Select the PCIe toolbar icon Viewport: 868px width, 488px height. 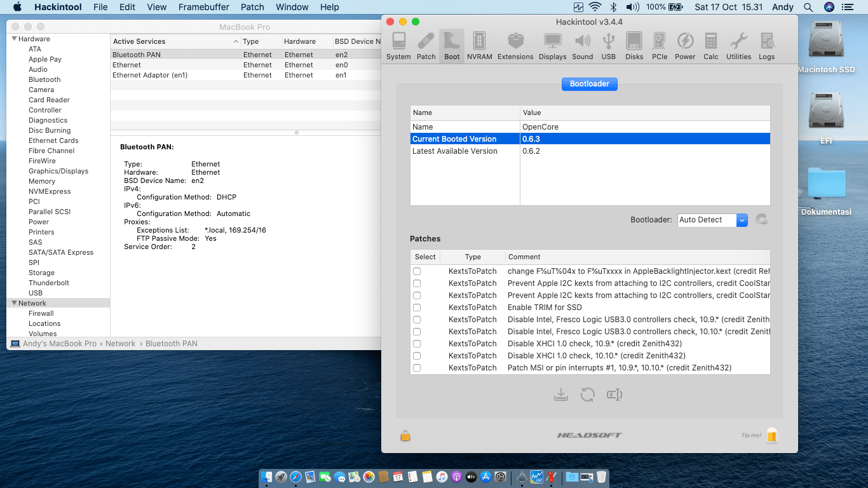pos(660,46)
